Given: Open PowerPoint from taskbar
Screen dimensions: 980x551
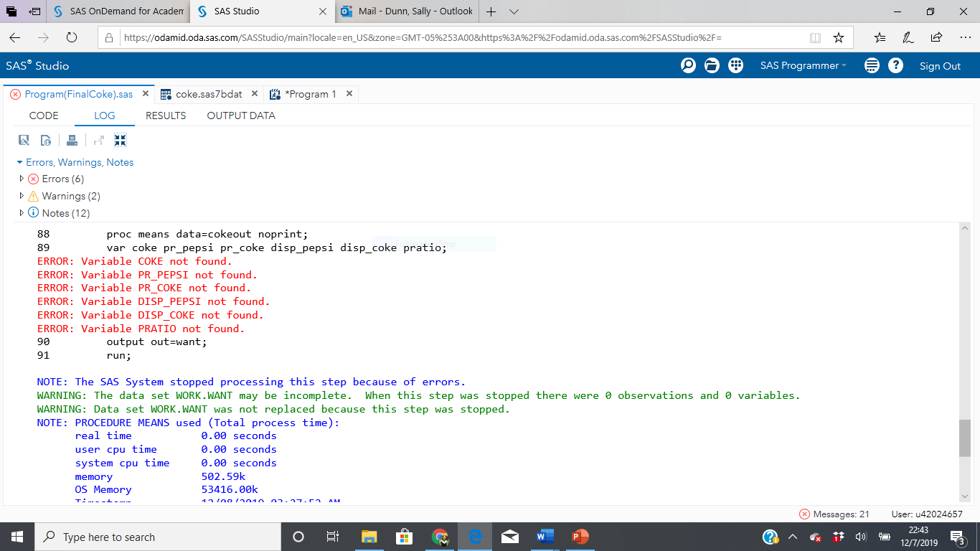Looking at the screenshot, I should point(580,537).
